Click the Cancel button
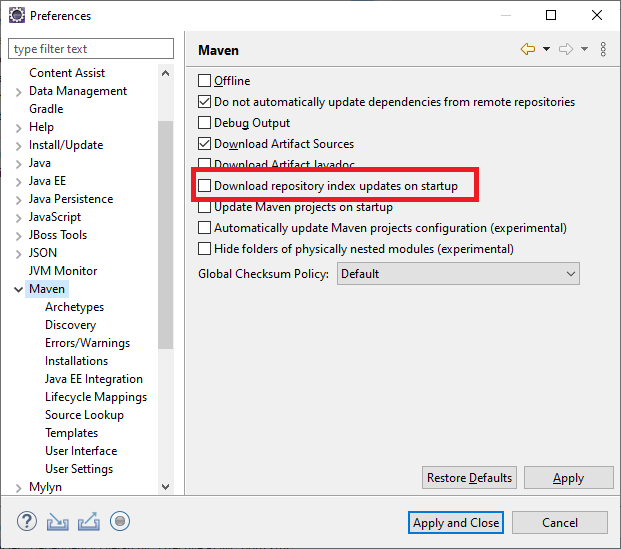The image size is (621, 549). (560, 523)
